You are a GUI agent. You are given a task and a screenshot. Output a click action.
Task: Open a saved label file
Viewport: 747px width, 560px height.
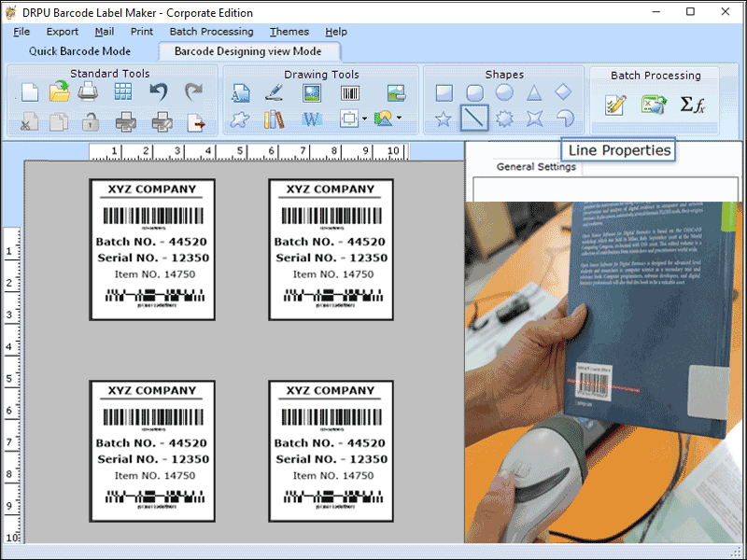click(x=60, y=91)
